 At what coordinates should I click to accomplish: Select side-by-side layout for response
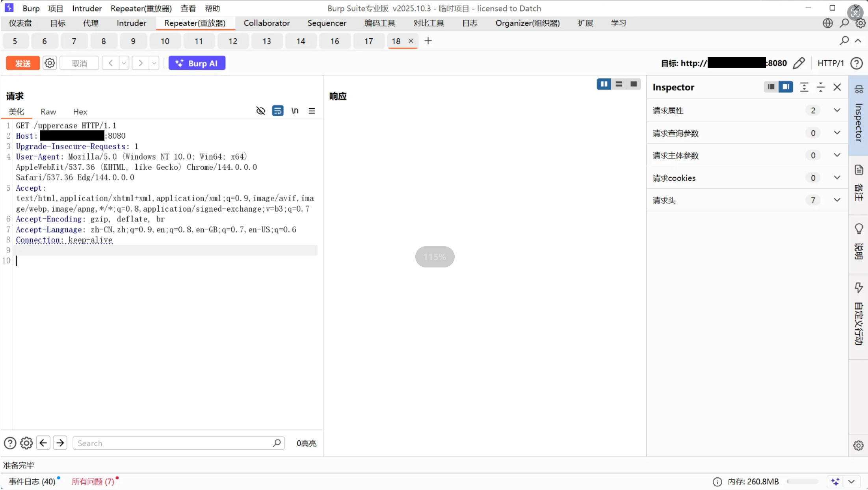pyautogui.click(x=604, y=84)
